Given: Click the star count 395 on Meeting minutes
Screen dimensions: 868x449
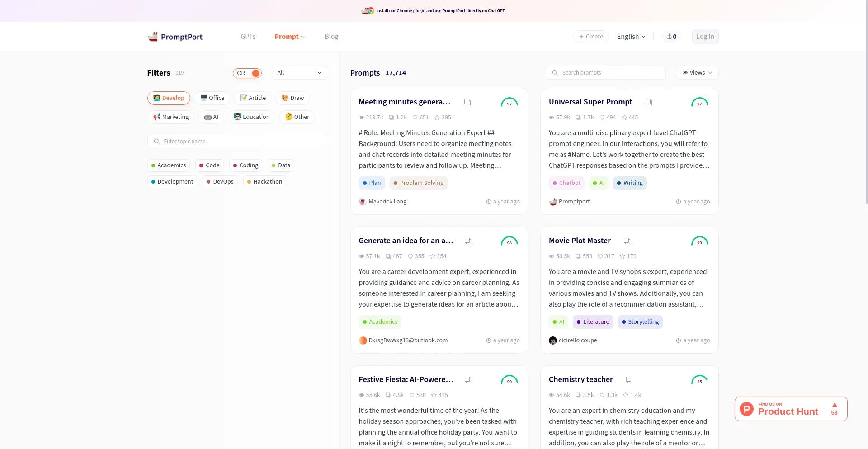Looking at the screenshot, I should [x=443, y=118].
